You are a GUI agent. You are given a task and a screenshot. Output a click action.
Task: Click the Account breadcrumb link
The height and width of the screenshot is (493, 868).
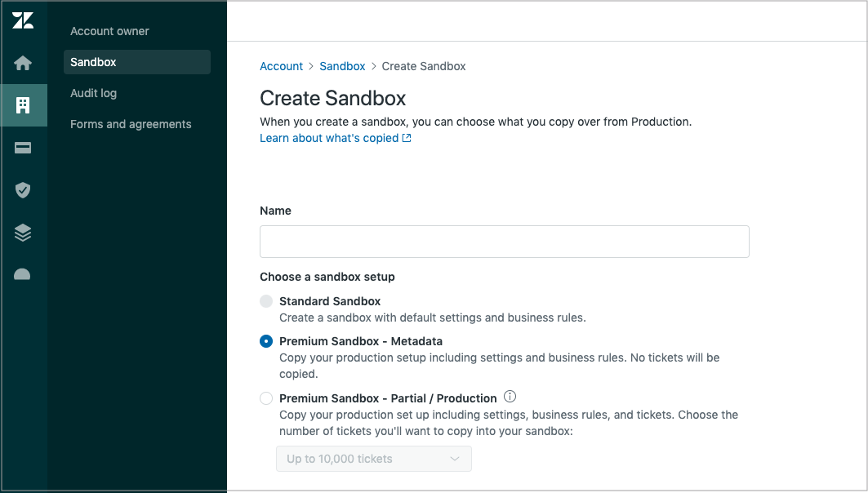click(281, 66)
